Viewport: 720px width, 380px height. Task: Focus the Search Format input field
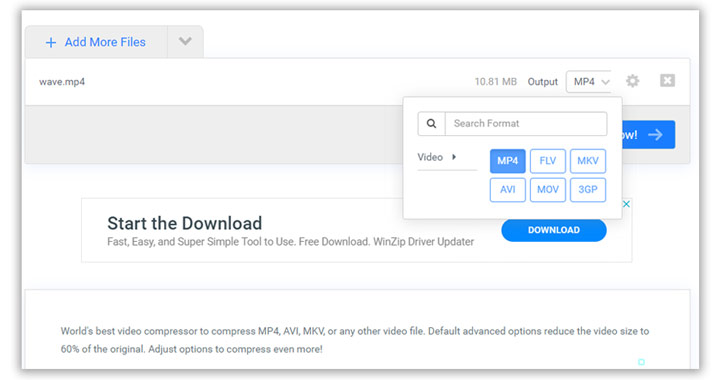pos(526,123)
